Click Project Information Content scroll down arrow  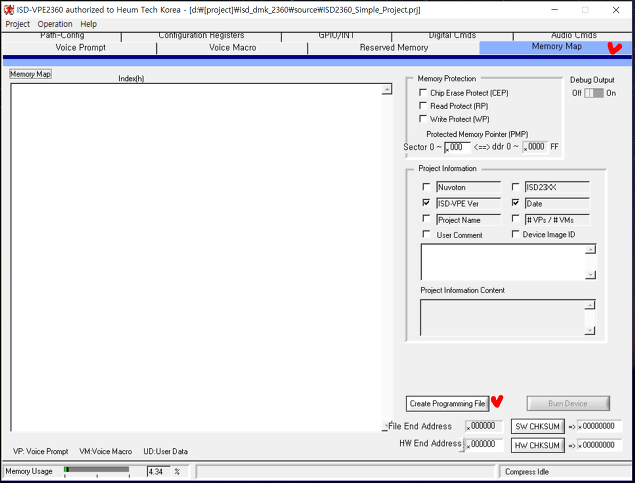coord(590,330)
